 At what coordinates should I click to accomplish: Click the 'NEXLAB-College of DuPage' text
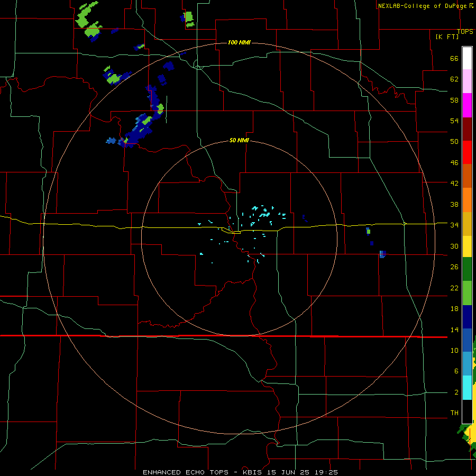pyautogui.click(x=423, y=6)
